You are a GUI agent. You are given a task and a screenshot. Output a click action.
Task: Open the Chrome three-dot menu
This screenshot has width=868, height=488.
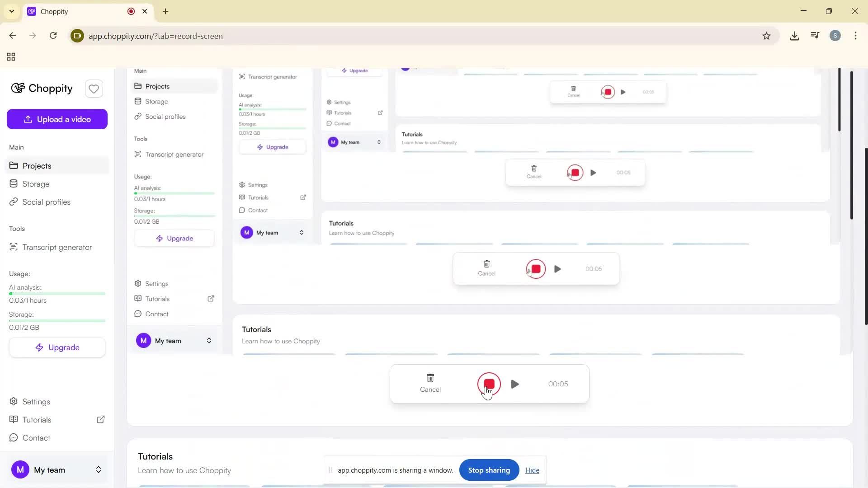[855, 36]
